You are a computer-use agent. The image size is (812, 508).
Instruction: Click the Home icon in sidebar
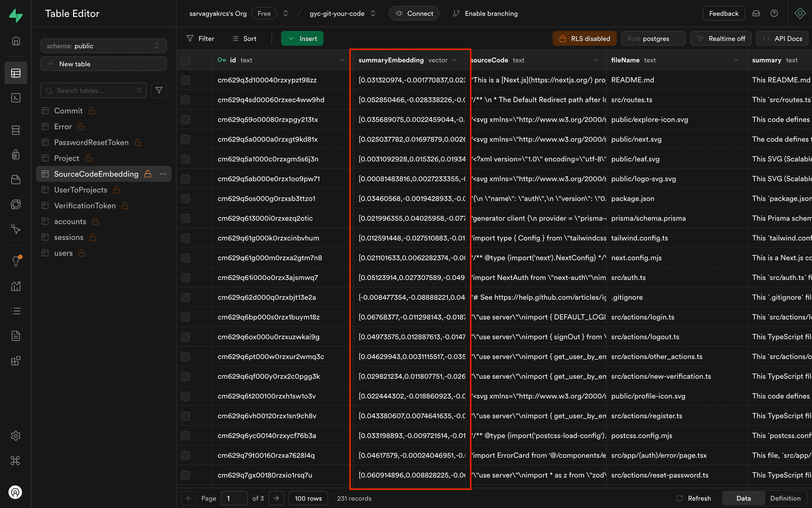click(x=16, y=41)
